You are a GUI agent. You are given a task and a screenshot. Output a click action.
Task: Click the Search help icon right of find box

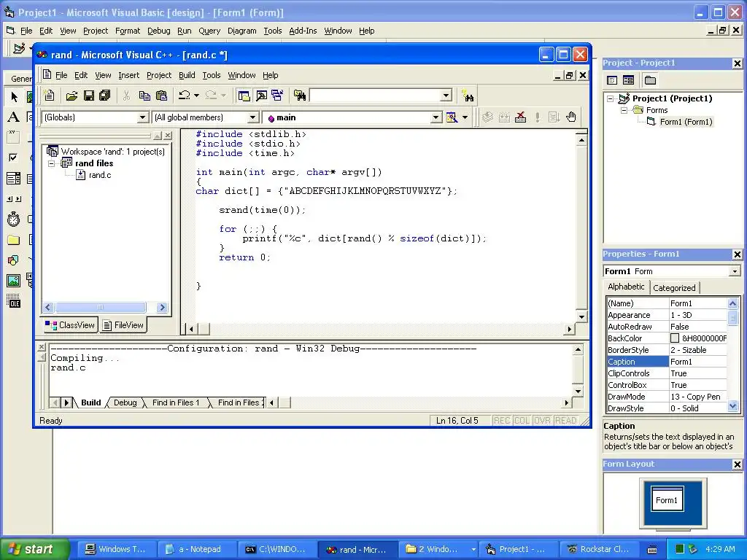pos(468,97)
